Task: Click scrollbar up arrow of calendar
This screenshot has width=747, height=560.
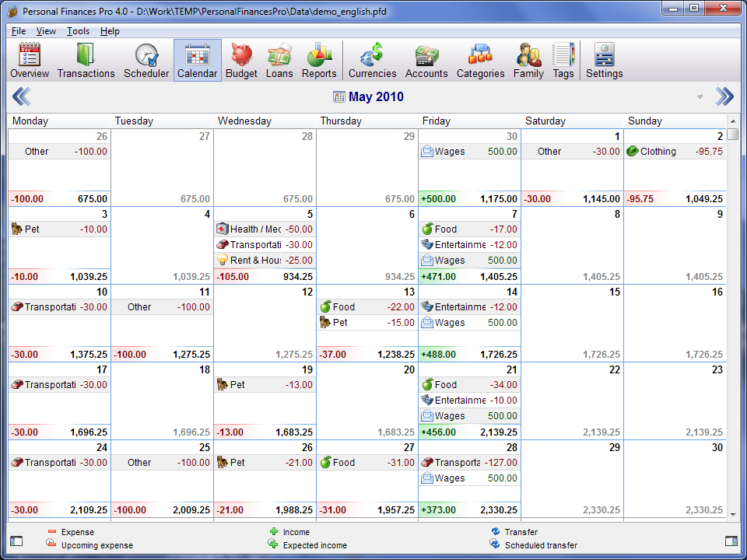Action: click(733, 121)
